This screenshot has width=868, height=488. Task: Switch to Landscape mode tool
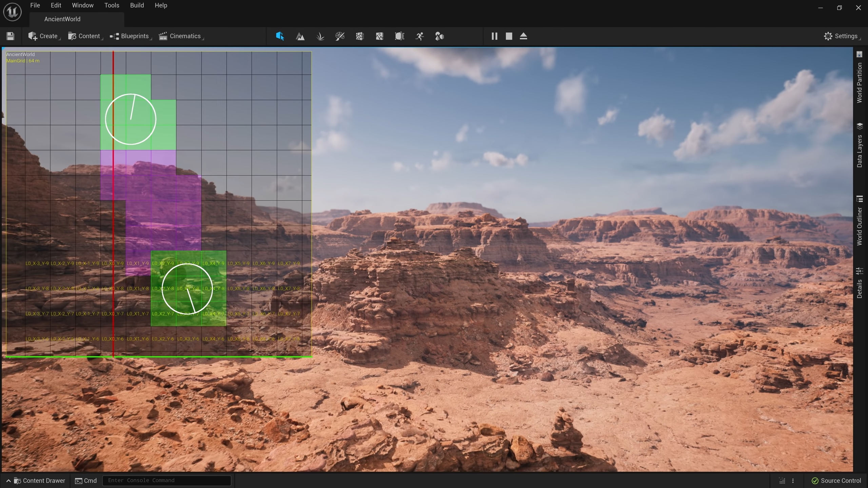pyautogui.click(x=300, y=36)
